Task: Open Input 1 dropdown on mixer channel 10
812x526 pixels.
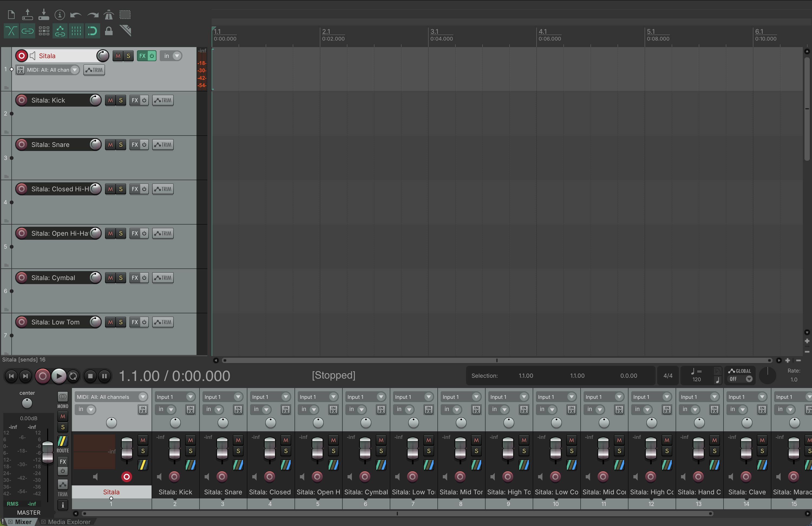Action: click(556, 397)
